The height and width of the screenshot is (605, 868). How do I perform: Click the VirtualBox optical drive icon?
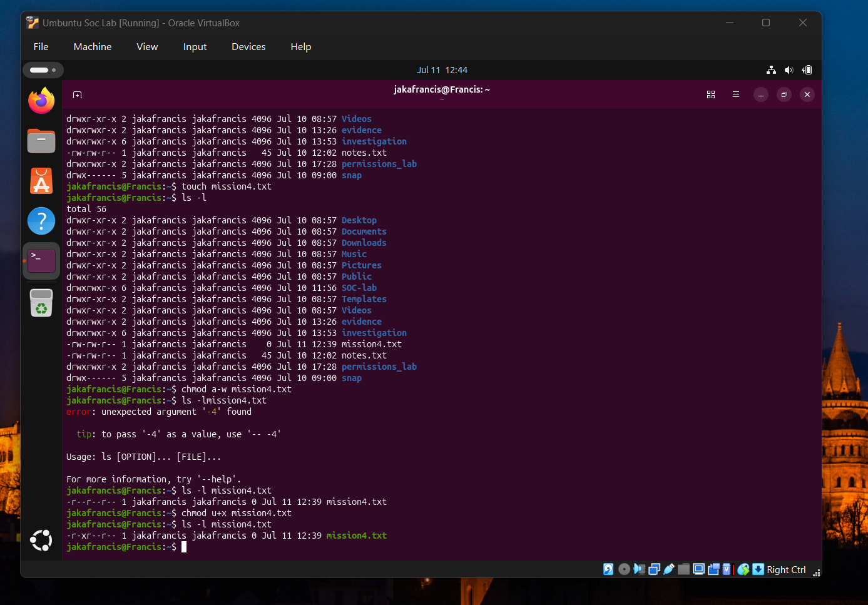click(624, 569)
